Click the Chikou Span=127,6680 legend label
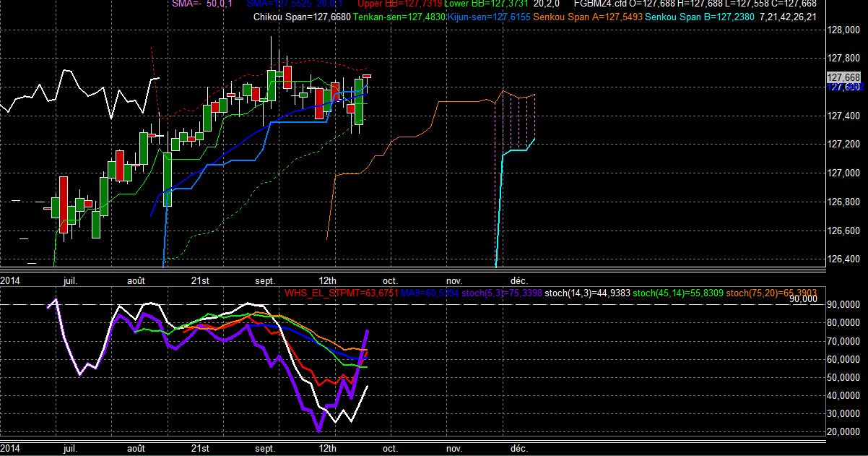This screenshot has height=456, width=868. 303,16
